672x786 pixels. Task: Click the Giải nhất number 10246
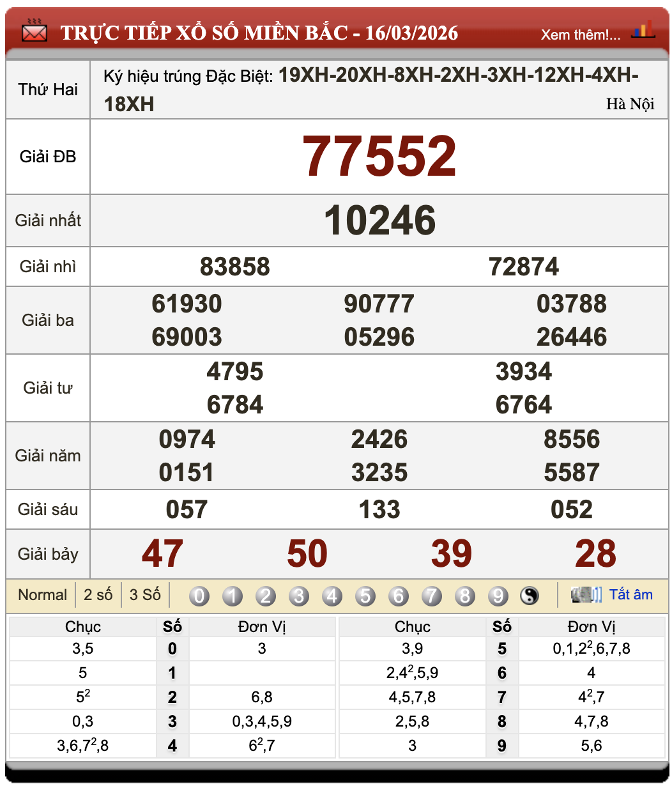tap(379, 220)
